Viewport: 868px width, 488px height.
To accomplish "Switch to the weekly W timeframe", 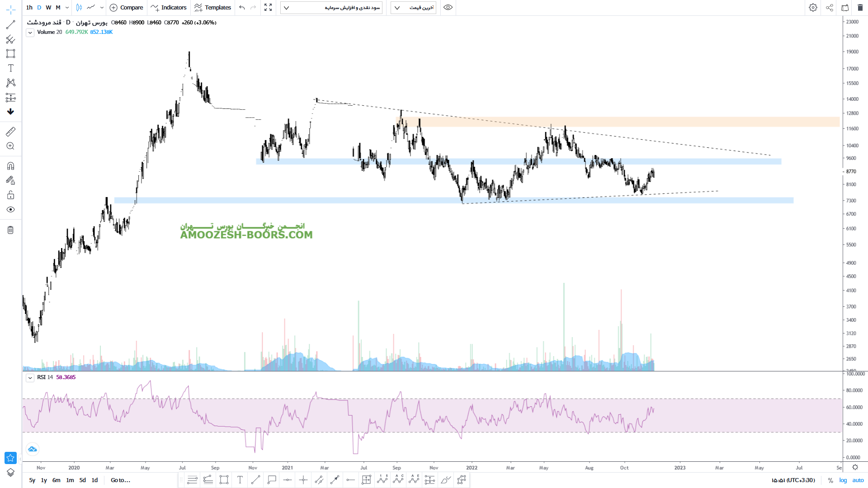I will (48, 8).
